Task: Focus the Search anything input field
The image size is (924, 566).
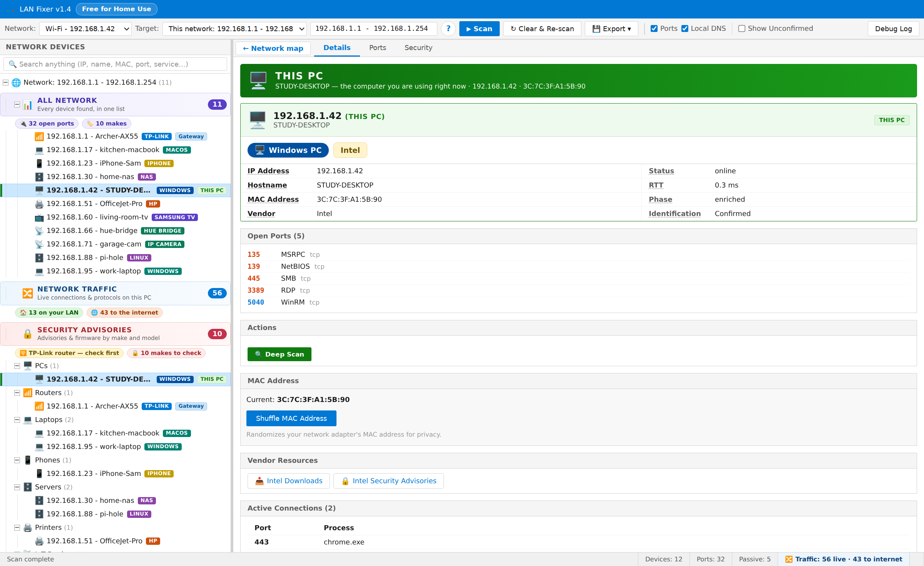Action: 115,64
